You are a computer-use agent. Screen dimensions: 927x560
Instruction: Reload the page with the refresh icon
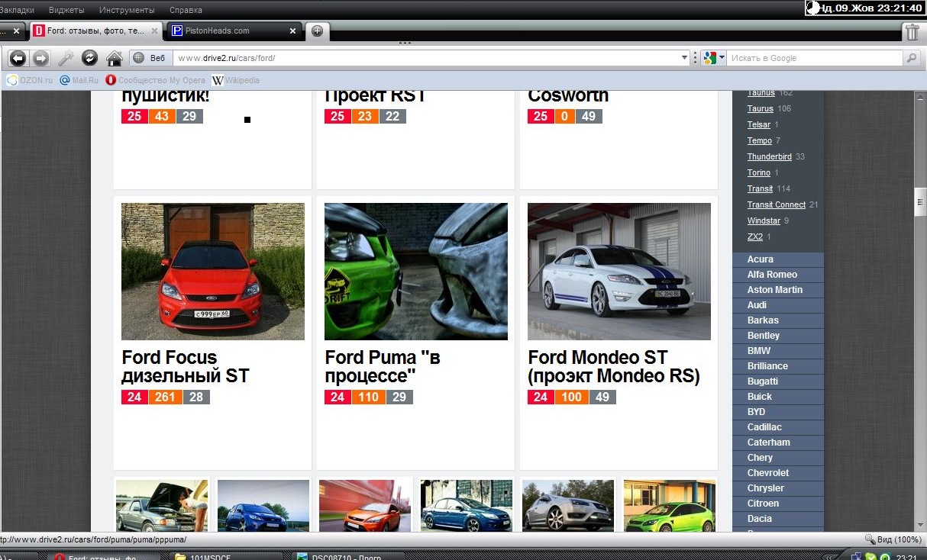click(x=90, y=58)
